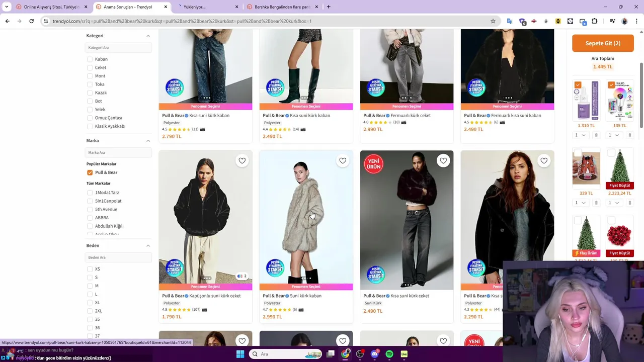Reload the page
644x362 pixels.
[31, 21]
